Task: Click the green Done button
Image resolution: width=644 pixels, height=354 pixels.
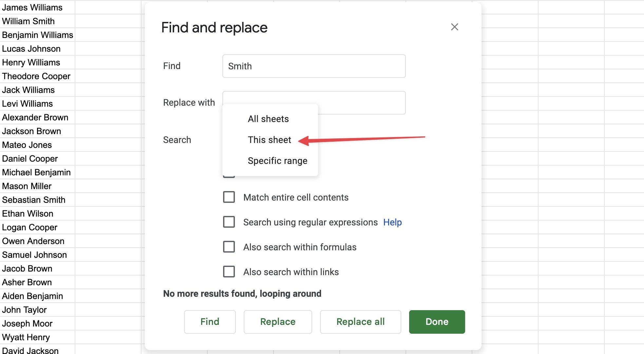Action: point(437,322)
